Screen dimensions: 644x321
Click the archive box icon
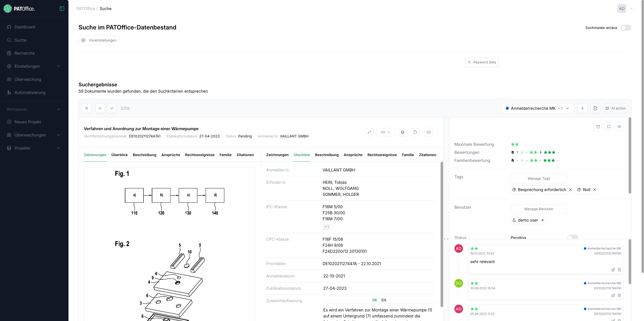(598, 127)
